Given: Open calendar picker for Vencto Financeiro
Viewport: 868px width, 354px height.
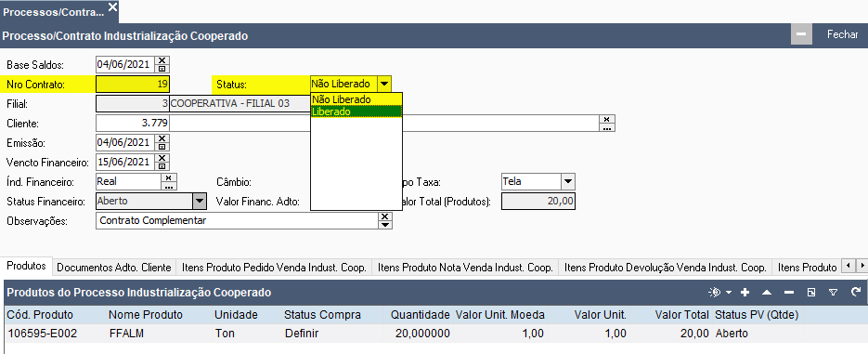Looking at the screenshot, I should pos(162,166).
